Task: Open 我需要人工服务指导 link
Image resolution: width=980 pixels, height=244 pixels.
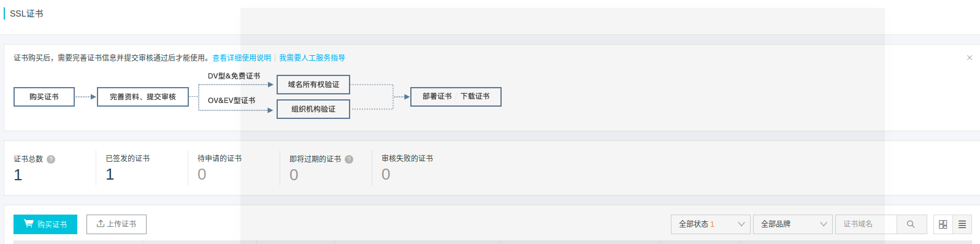Action: tap(312, 58)
